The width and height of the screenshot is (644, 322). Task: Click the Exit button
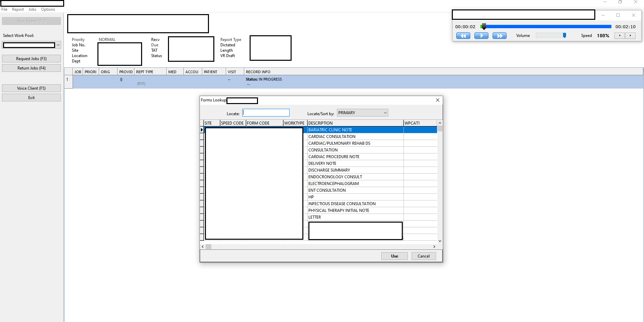[31, 98]
